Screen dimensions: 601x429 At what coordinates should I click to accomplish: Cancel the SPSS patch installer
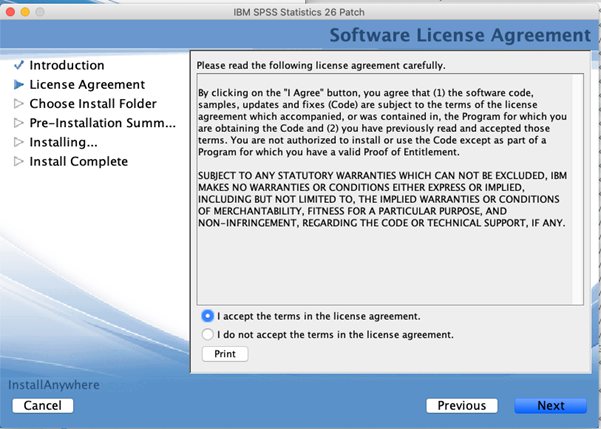tap(43, 405)
